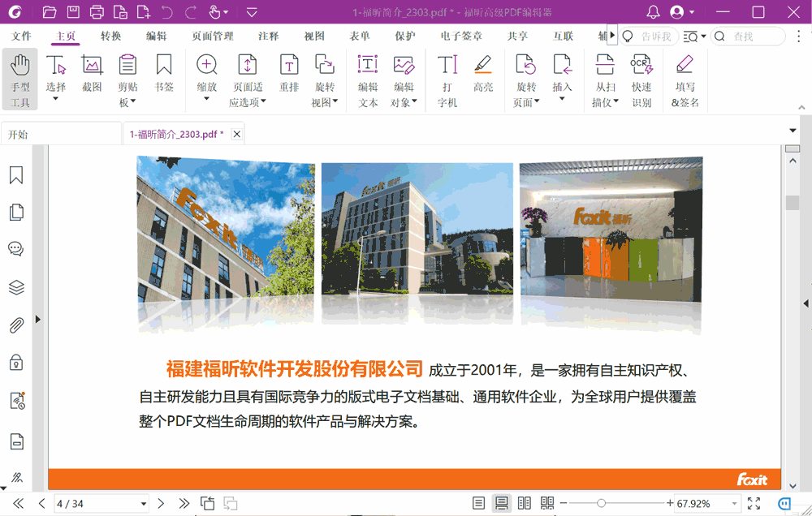812x516 pixels.
Task: Print the document using the printer icon
Action: 97,12
